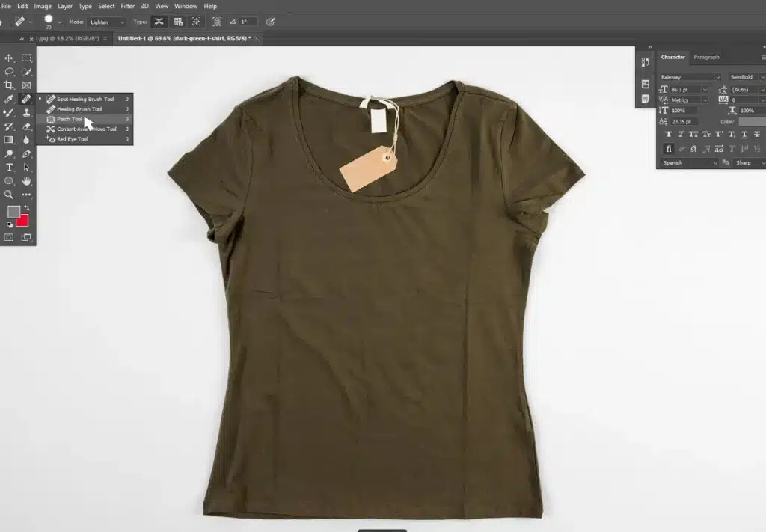Enable the ligatures option in Character panel
Screen dimensions: 766x532
pyautogui.click(x=669, y=149)
